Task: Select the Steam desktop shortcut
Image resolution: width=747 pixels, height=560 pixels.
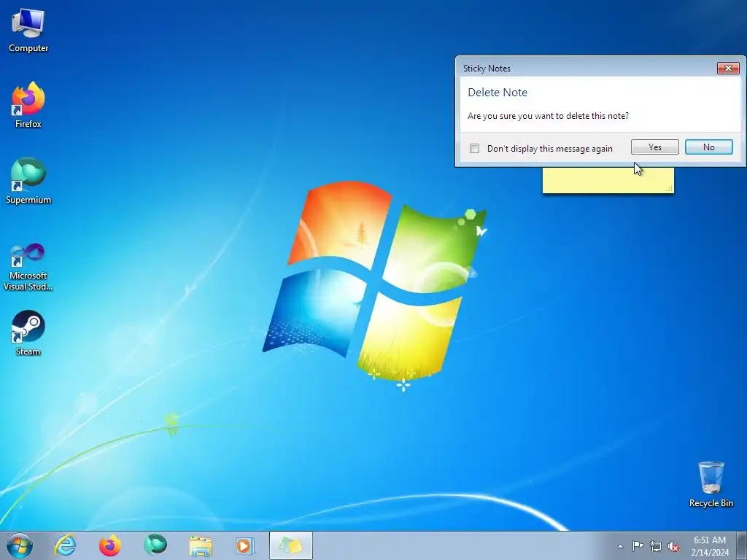Action: pos(28,333)
